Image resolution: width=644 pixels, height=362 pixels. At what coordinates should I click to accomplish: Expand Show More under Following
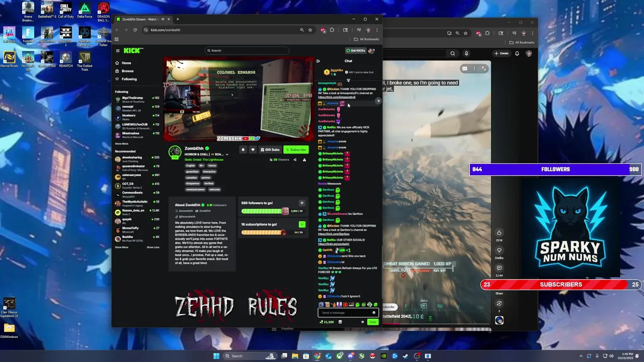pyautogui.click(x=121, y=144)
